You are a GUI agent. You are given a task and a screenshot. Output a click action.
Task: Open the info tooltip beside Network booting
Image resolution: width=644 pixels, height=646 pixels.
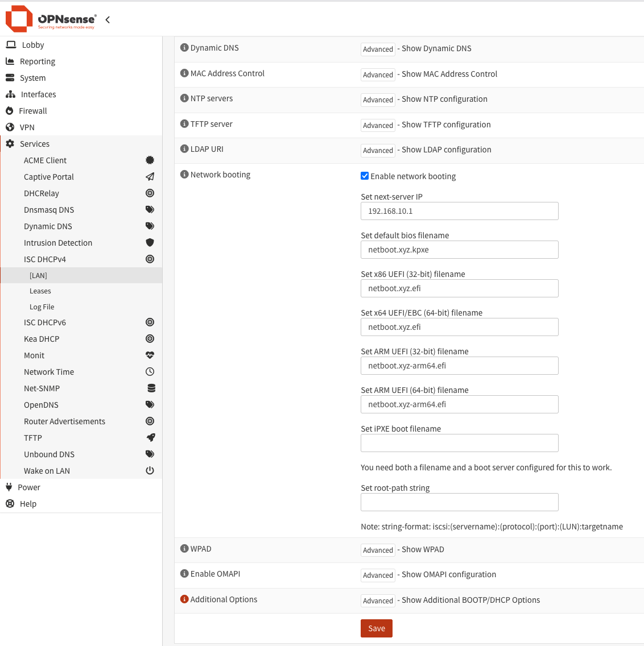(183, 174)
